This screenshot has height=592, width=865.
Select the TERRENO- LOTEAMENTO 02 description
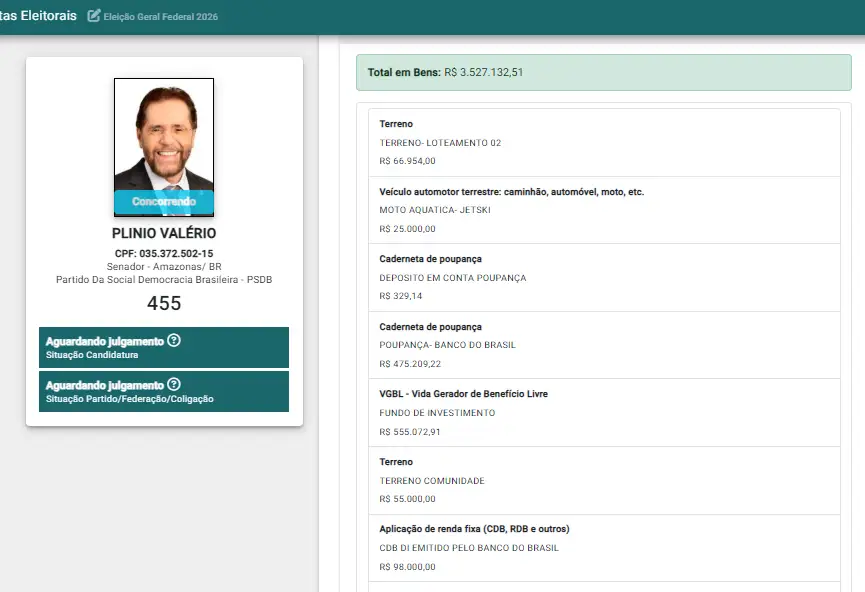(440, 143)
